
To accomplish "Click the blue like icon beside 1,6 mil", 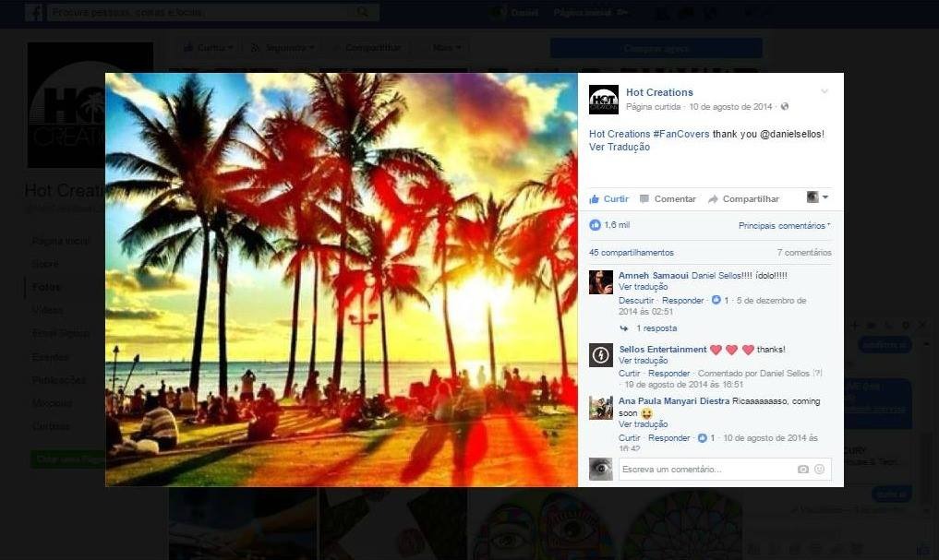I will point(595,225).
